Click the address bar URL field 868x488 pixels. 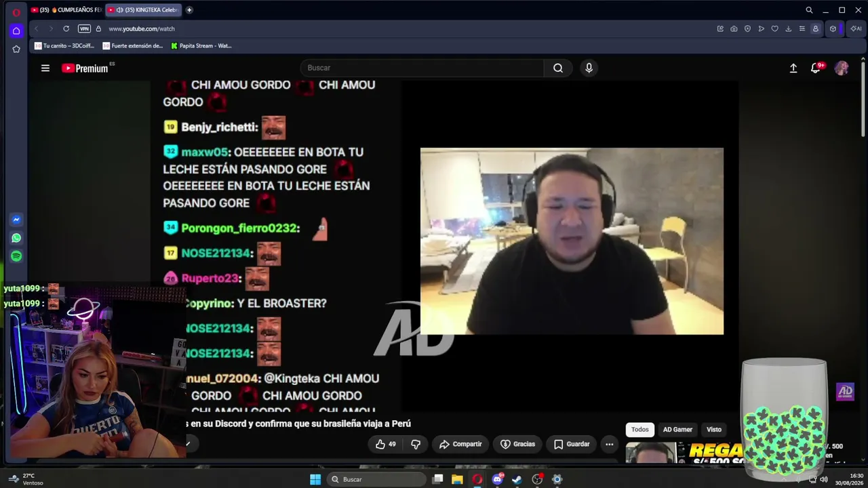(x=407, y=28)
